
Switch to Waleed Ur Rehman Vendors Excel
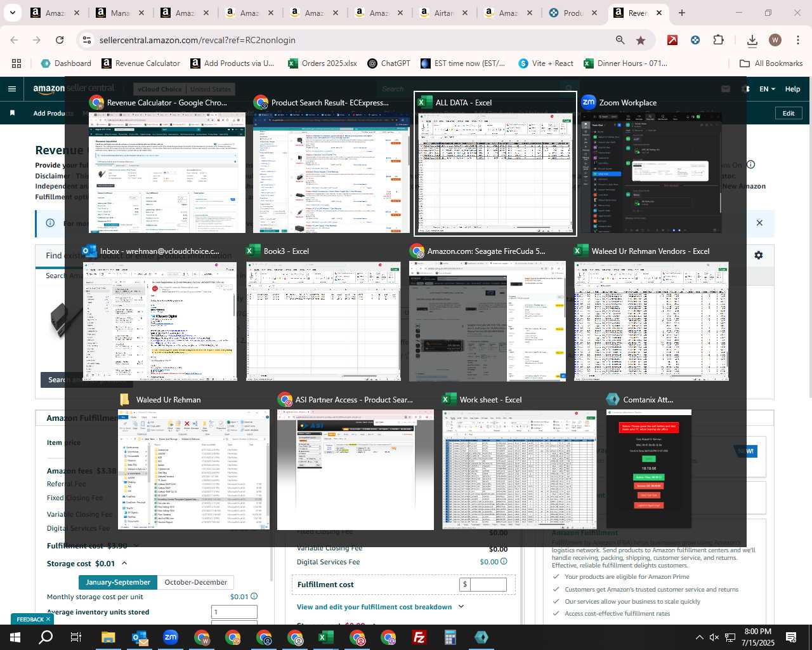(x=652, y=321)
